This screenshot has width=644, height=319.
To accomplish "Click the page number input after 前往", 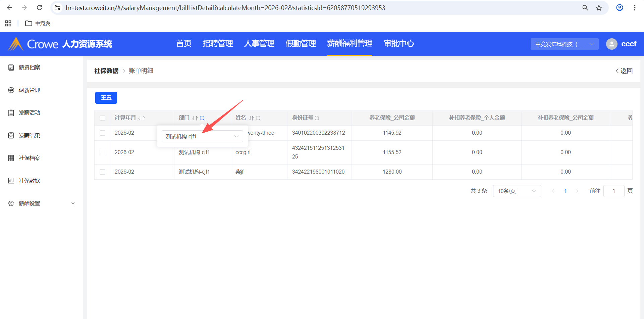I will [613, 191].
